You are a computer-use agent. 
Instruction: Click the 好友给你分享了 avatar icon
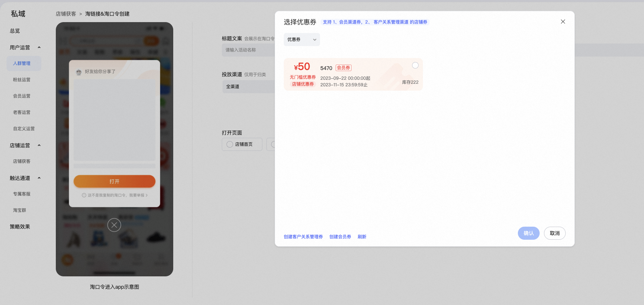pyautogui.click(x=79, y=72)
